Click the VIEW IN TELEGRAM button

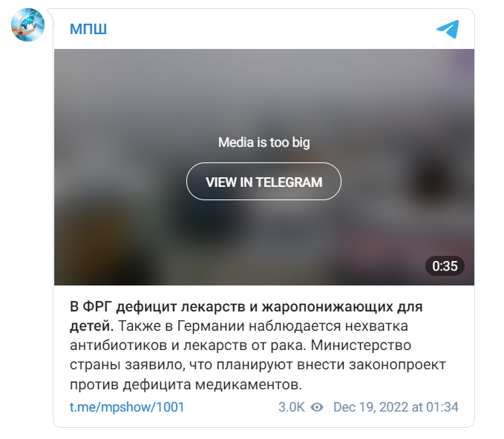[x=264, y=182]
